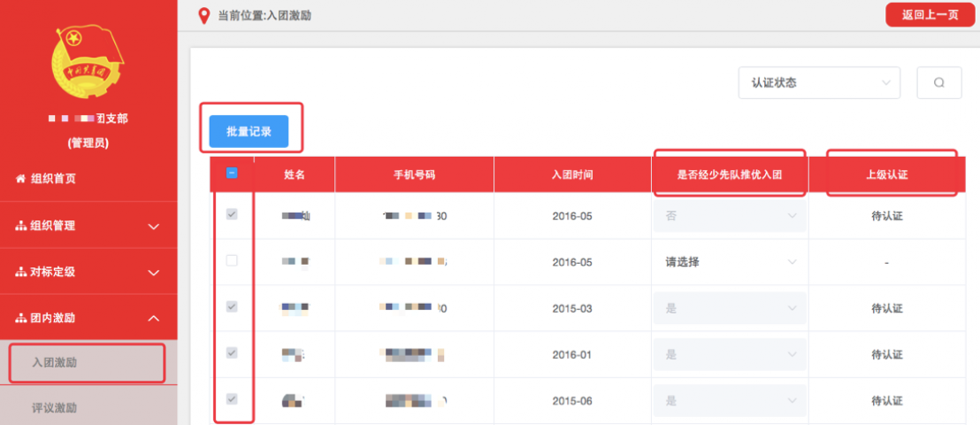The image size is (980, 425).
Task: Click the 返回上一页 button
Action: [930, 15]
